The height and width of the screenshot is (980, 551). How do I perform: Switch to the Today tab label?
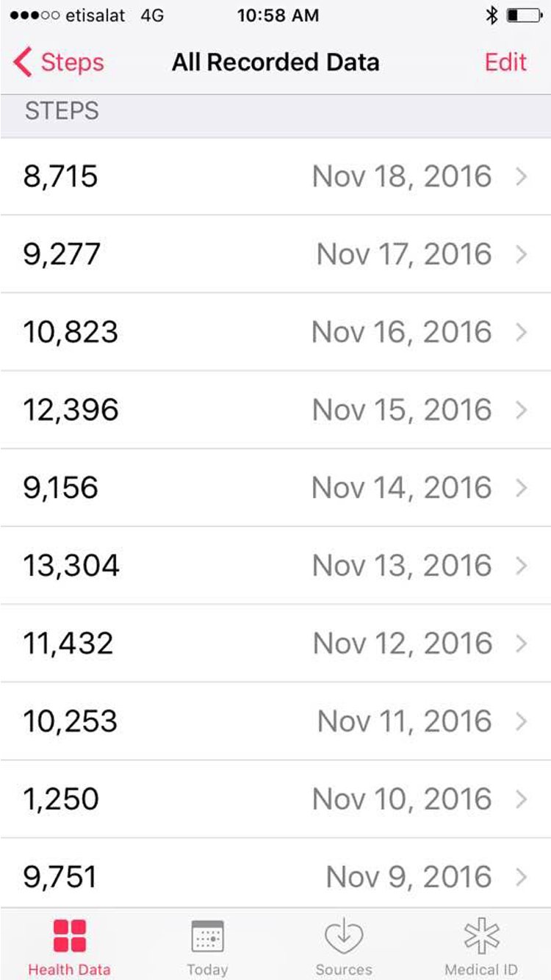[207, 970]
